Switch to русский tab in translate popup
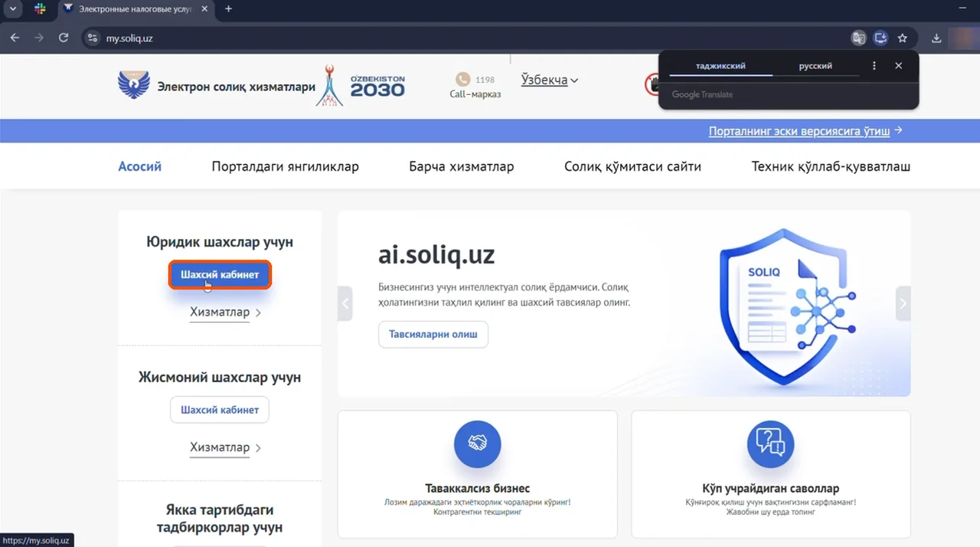 815,66
